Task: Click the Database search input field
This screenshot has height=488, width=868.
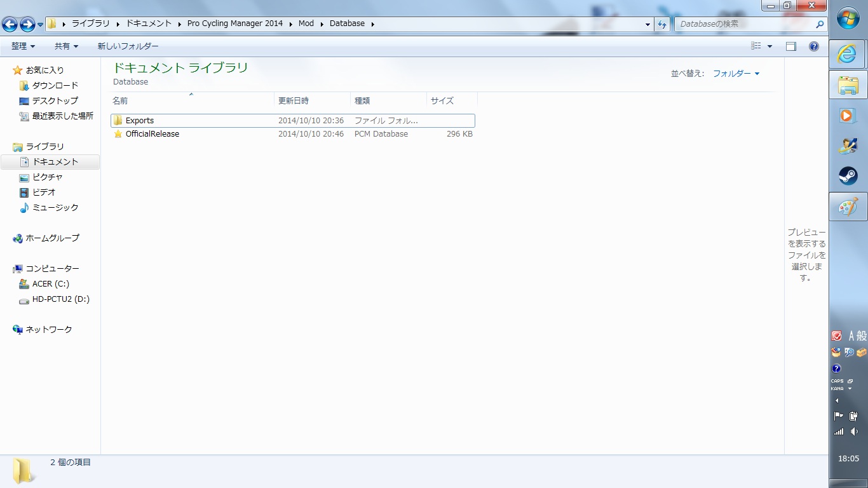Action: pyautogui.click(x=745, y=24)
